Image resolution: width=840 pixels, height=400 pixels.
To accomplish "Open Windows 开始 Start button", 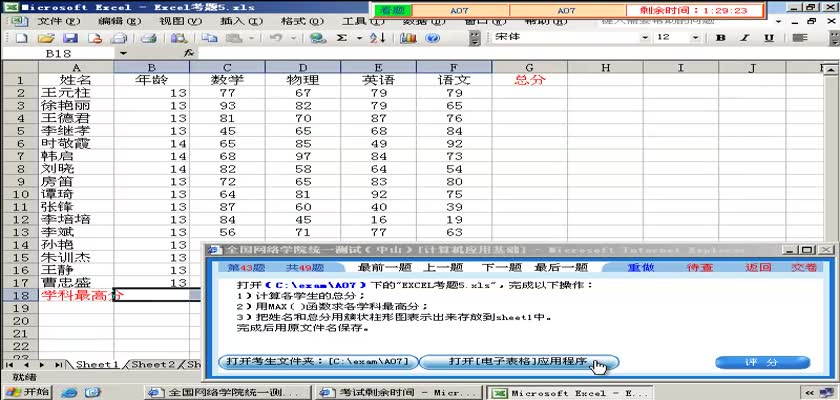I will (x=26, y=392).
